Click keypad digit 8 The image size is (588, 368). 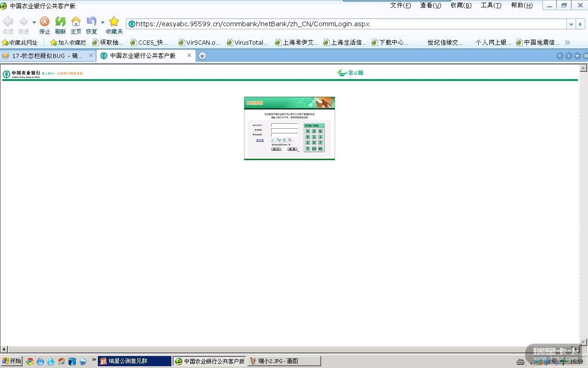pyautogui.click(x=314, y=131)
